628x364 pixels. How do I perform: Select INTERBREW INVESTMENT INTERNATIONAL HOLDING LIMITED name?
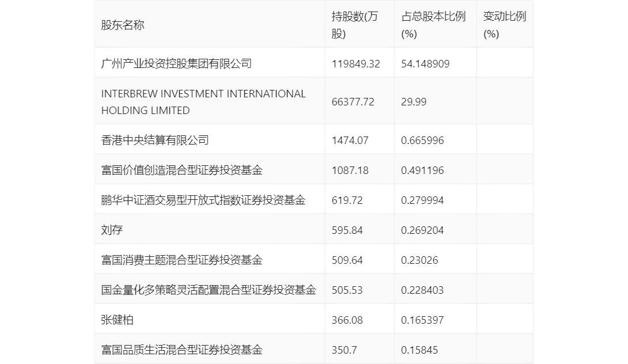[203, 102]
